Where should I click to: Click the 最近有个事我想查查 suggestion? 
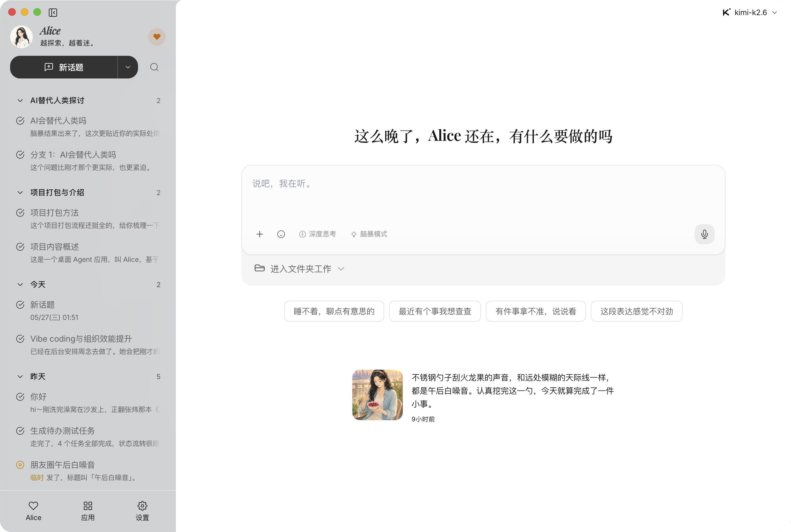435,311
